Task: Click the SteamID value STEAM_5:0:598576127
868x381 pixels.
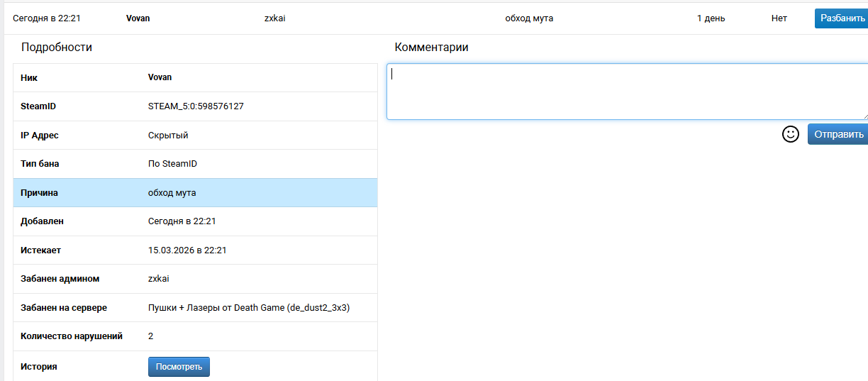Action: click(x=196, y=106)
